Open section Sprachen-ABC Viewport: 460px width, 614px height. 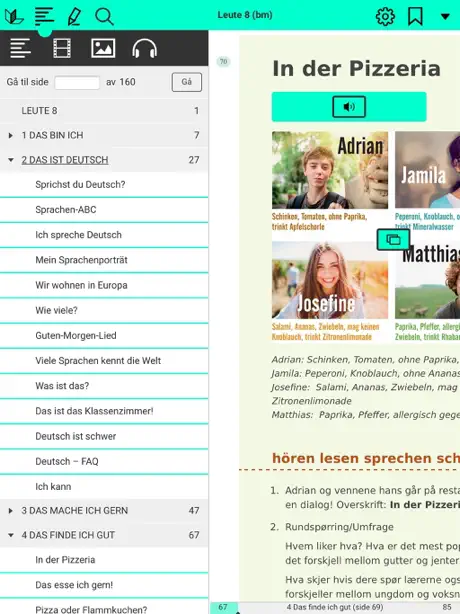(x=104, y=210)
